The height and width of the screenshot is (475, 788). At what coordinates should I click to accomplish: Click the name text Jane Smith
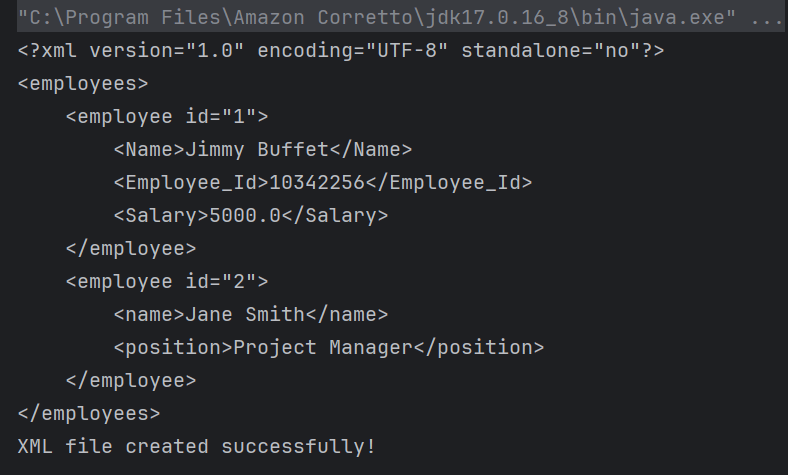tap(244, 314)
